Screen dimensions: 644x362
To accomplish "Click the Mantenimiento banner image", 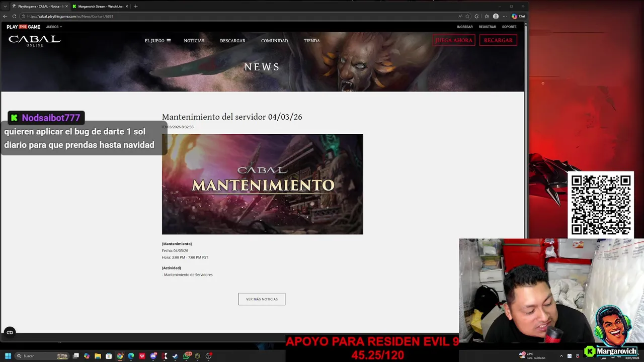I will tap(262, 184).
